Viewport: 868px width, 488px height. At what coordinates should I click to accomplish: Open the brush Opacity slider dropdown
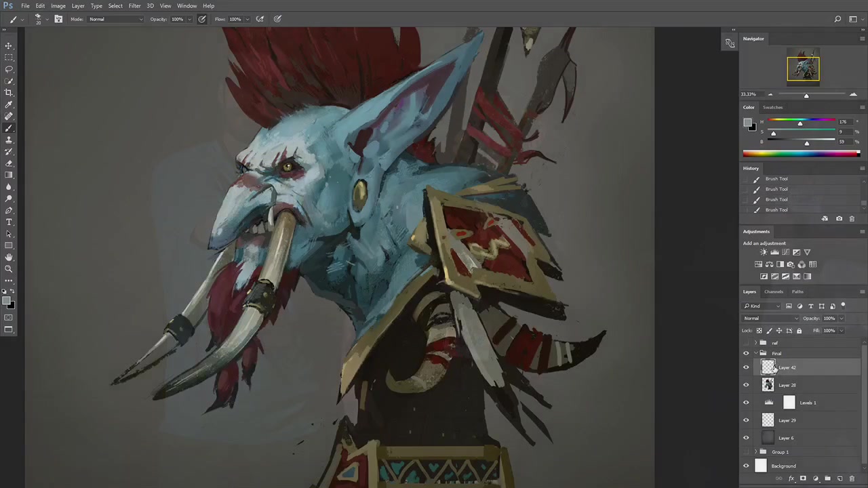[x=189, y=19]
